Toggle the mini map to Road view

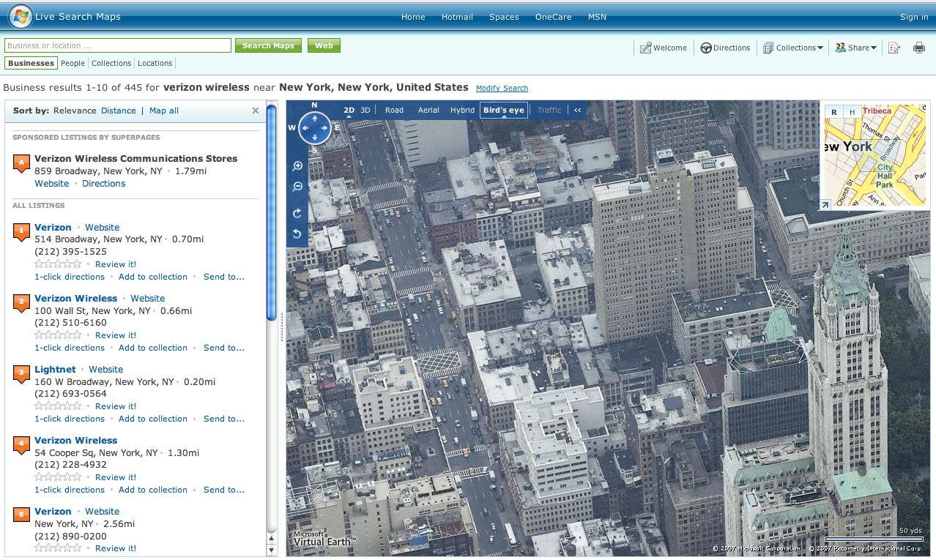pyautogui.click(x=834, y=112)
